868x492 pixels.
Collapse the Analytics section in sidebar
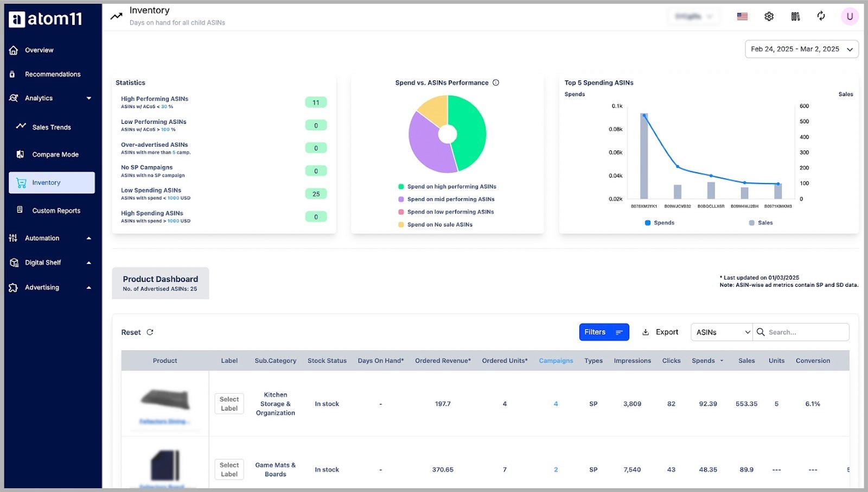tap(89, 98)
